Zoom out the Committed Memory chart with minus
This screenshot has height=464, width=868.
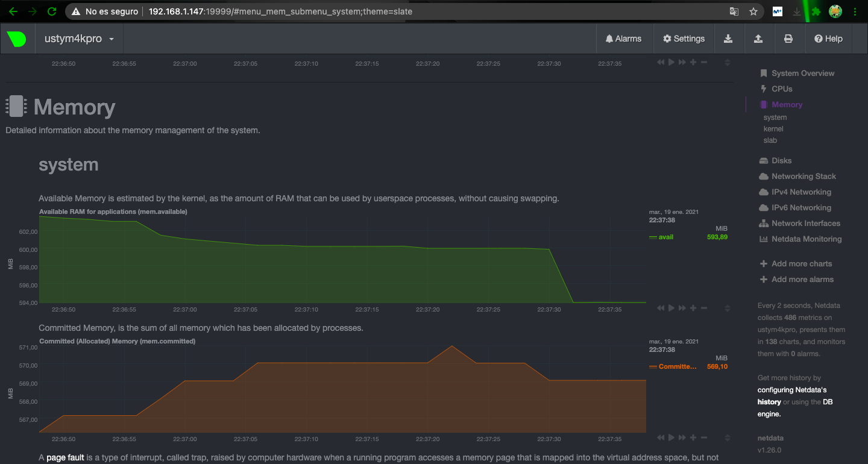tap(704, 437)
